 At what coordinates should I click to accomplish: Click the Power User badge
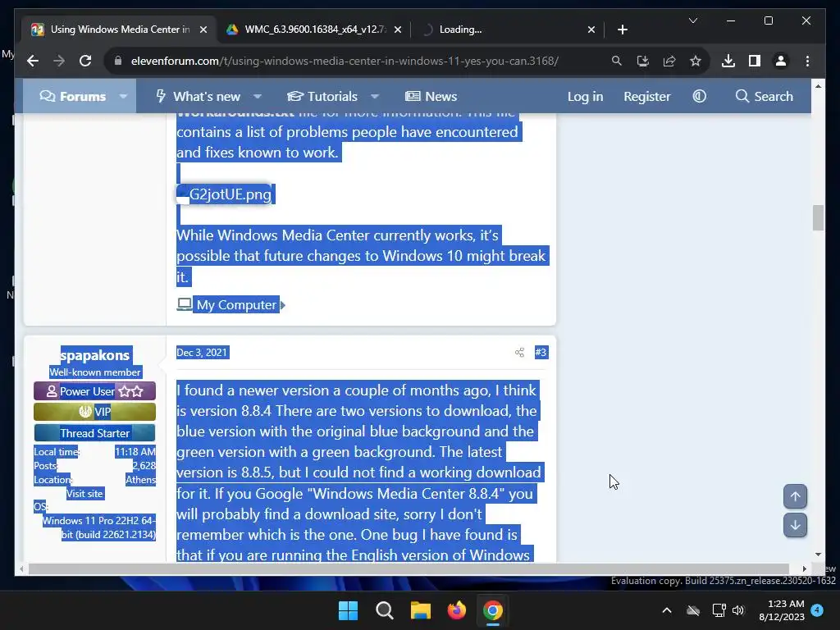(x=95, y=391)
